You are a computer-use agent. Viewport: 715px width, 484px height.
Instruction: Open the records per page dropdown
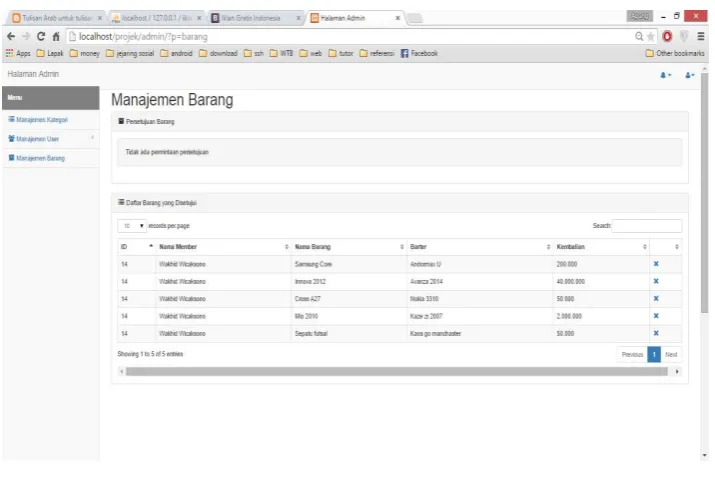click(132, 226)
